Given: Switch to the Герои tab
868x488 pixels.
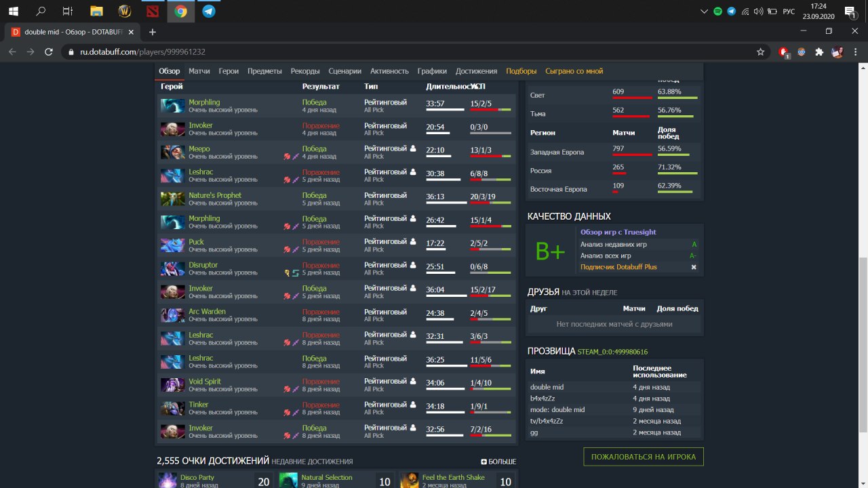Looking at the screenshot, I should (229, 71).
